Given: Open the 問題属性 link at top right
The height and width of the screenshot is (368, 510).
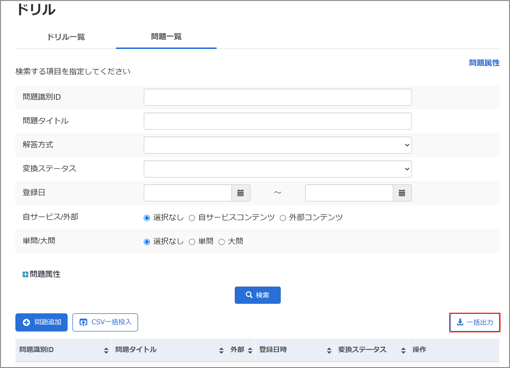Looking at the screenshot, I should [x=484, y=63].
